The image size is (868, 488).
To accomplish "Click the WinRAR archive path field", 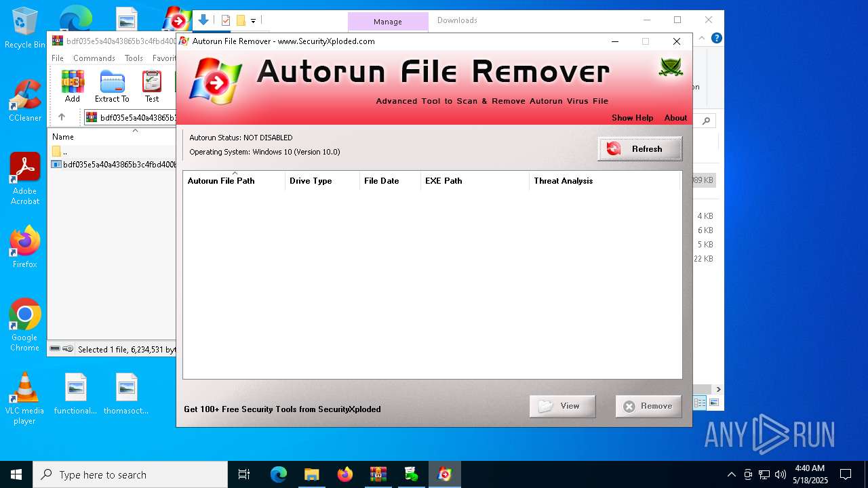I will (130, 117).
